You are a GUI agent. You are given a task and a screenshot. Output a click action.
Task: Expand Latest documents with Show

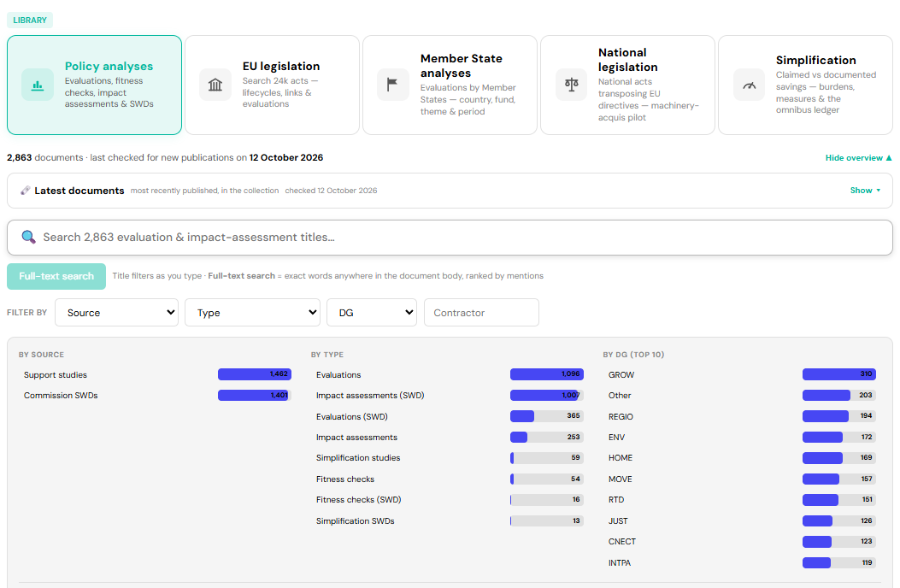coord(865,190)
